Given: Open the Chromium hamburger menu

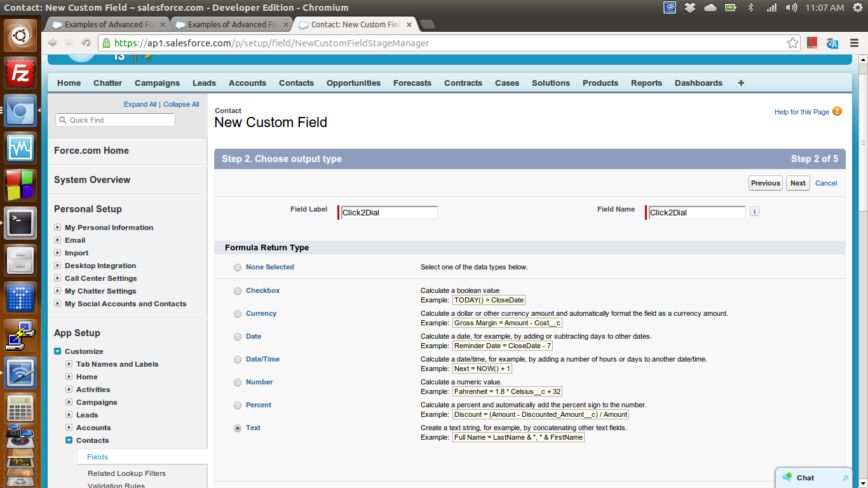Looking at the screenshot, I should pyautogui.click(x=855, y=43).
